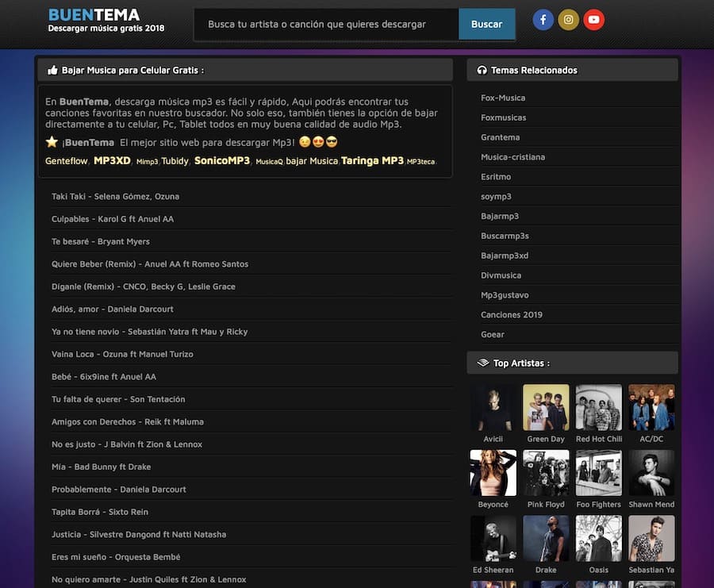Click the headphones icon beside Temas Relacionados

coord(482,71)
